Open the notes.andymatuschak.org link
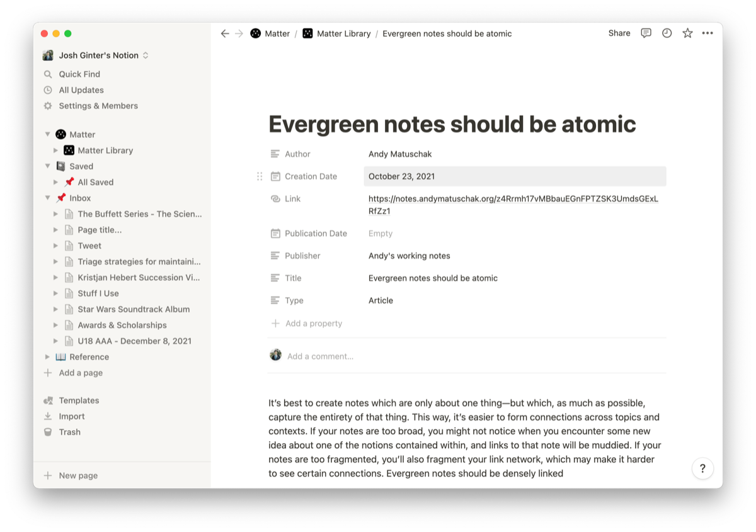 pos(513,205)
